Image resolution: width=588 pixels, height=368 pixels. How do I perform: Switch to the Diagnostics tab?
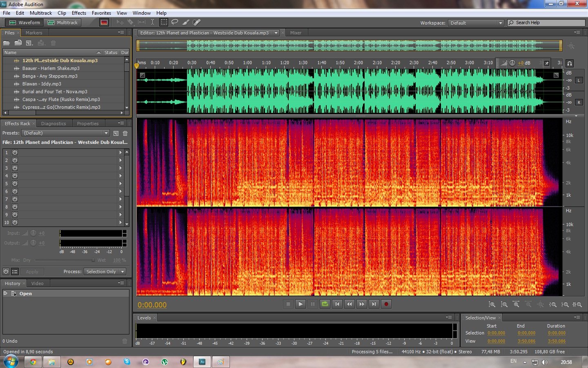coord(53,123)
